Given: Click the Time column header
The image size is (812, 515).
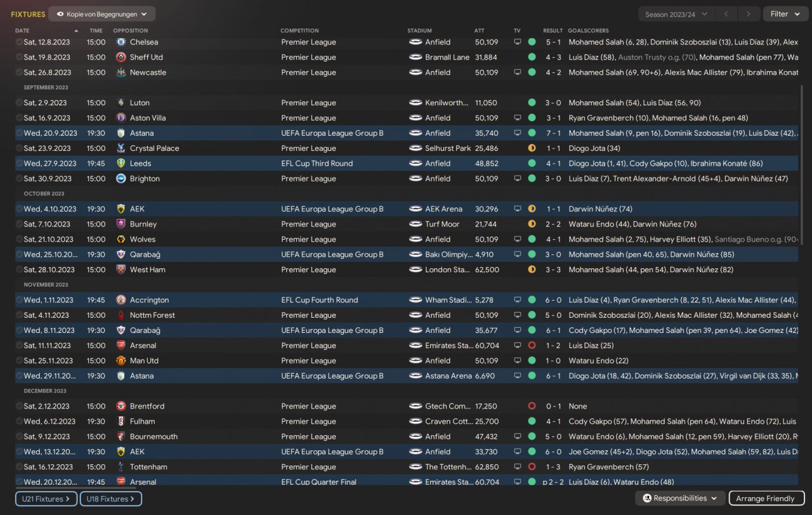Looking at the screenshot, I should click(96, 30).
